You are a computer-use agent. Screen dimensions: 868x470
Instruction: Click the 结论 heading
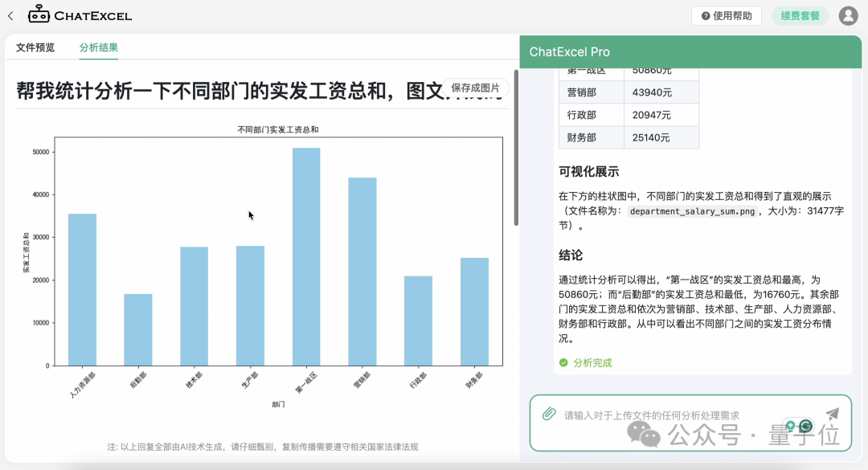click(571, 255)
